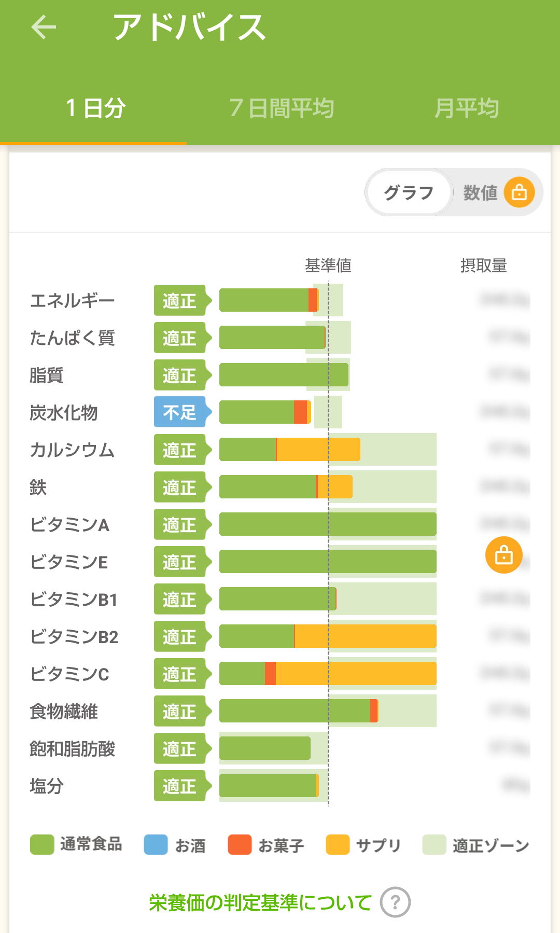Image resolution: width=560 pixels, height=933 pixels.
Task: Tap the orange-red お菓子 legend swatch
Action: click(240, 844)
